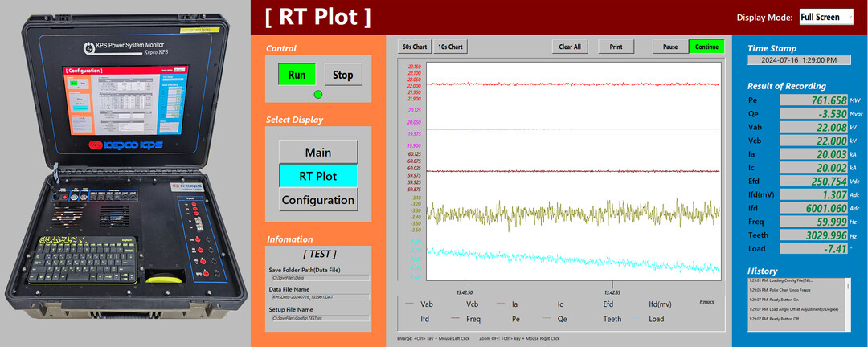Switch to the Main display
Image resolution: width=868 pixels, height=347 pixels.
[317, 152]
